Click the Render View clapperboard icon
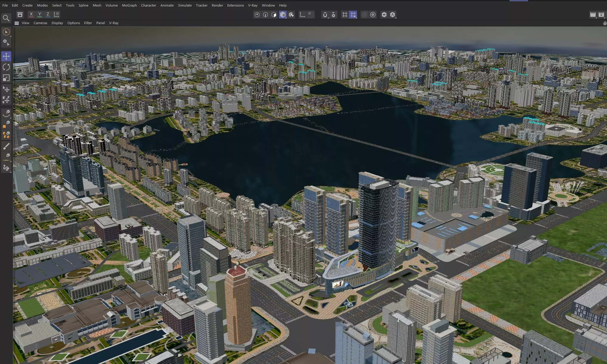 point(593,15)
